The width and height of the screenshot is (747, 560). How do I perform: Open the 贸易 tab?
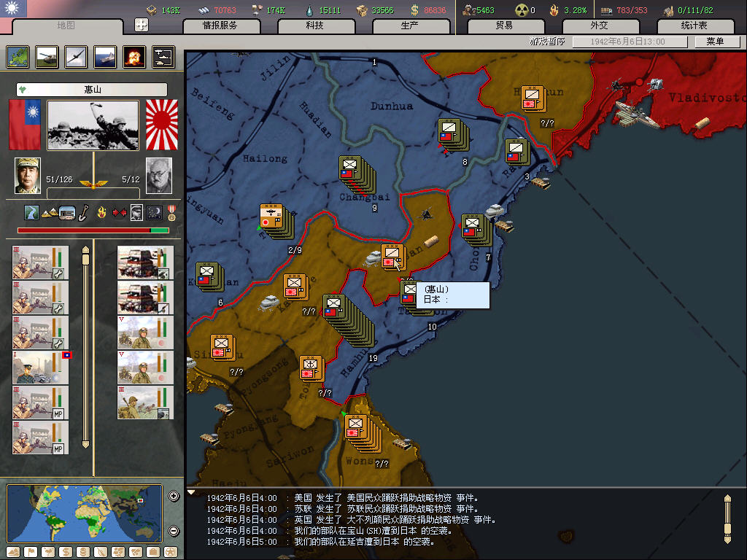tap(505, 26)
